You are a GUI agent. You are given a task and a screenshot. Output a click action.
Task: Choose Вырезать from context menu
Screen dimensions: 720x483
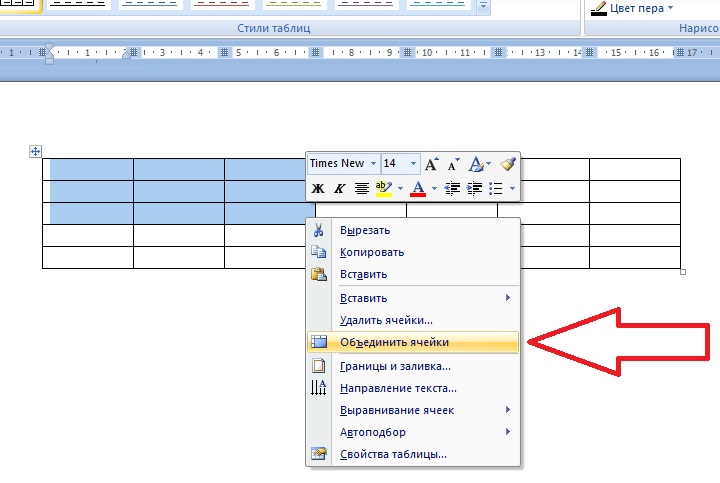413,230
